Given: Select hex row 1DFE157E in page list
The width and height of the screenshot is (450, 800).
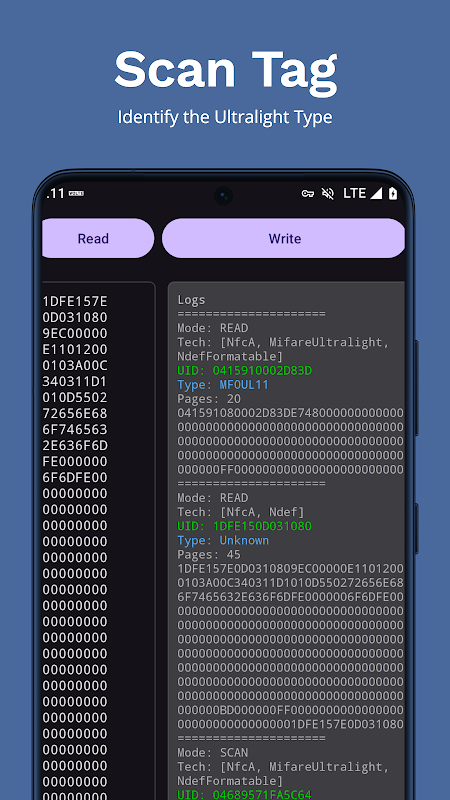Looking at the screenshot, I should click(x=75, y=301).
